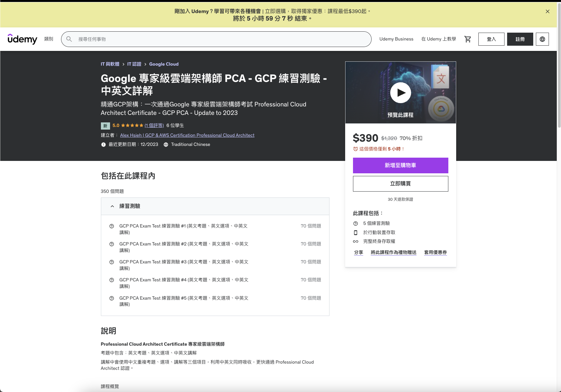Select GCP PCA Exam Test 練習測驗 #4 row
561x392 pixels.
click(215, 283)
